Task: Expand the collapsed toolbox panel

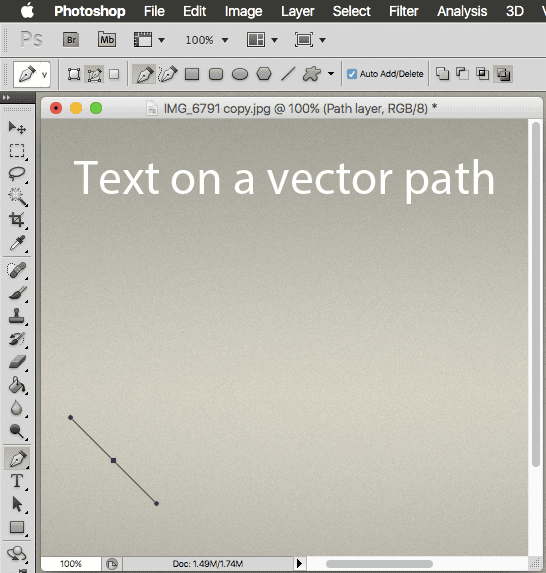Action: [x=6, y=98]
